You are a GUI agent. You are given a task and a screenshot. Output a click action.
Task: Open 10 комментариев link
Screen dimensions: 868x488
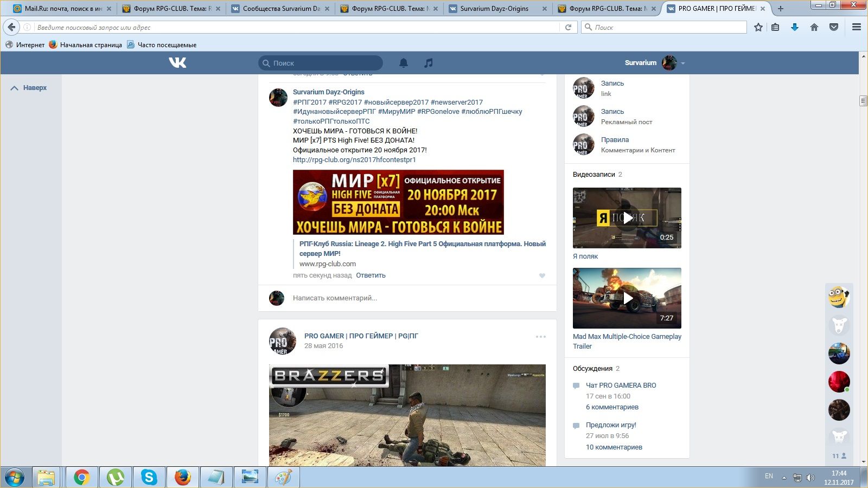point(614,447)
